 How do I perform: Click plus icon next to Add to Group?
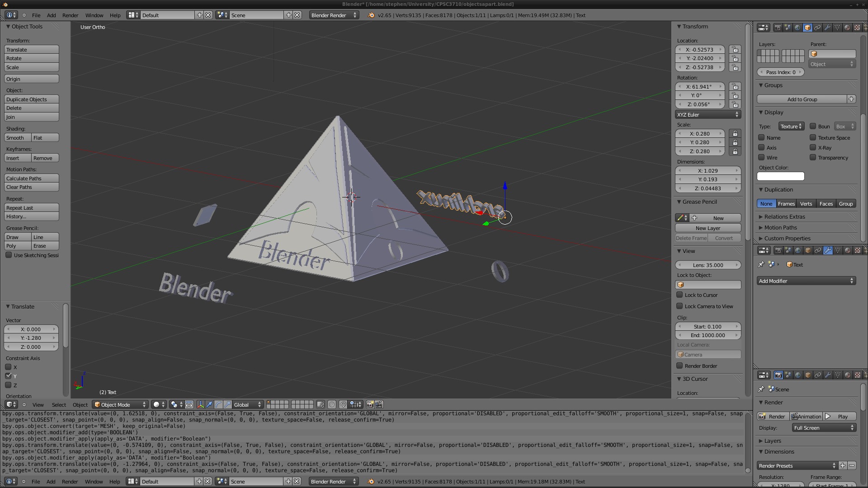(851, 99)
